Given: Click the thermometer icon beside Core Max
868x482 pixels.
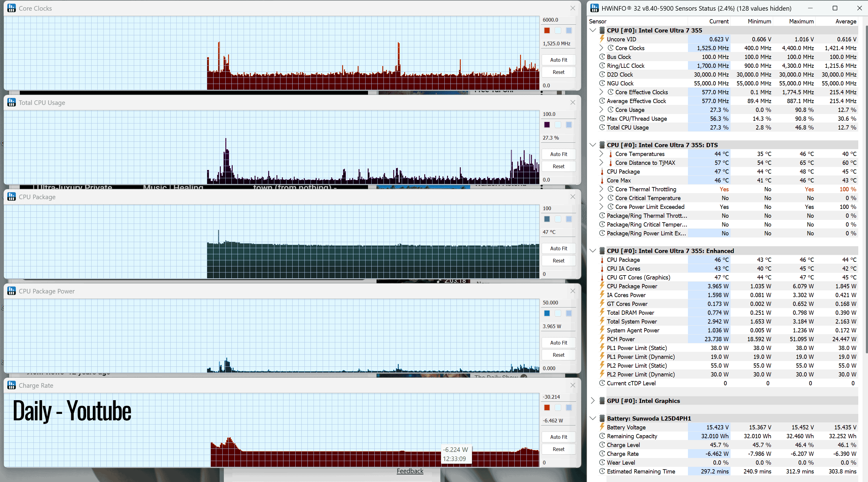Looking at the screenshot, I should point(602,181).
